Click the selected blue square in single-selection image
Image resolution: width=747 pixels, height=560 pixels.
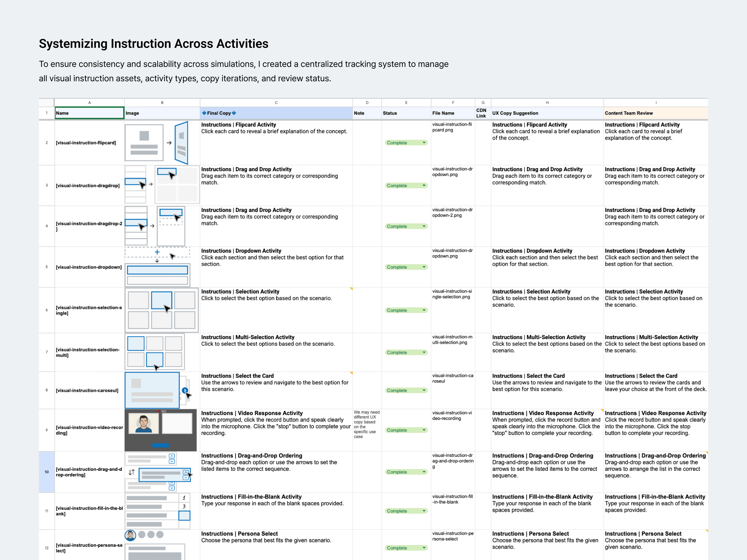(x=161, y=300)
